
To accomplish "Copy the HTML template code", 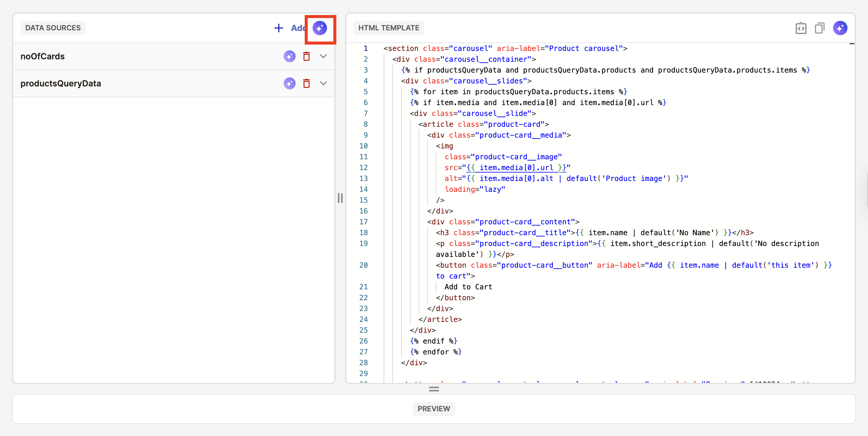I will coord(819,28).
